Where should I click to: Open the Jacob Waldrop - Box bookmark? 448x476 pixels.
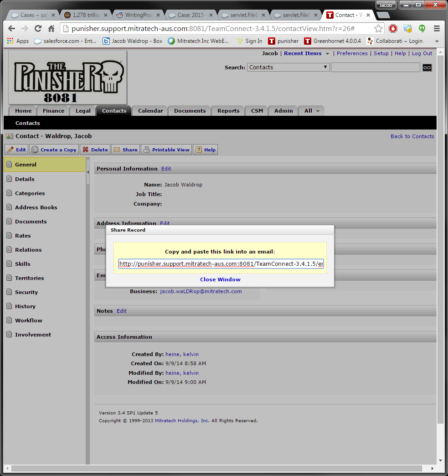(132, 41)
